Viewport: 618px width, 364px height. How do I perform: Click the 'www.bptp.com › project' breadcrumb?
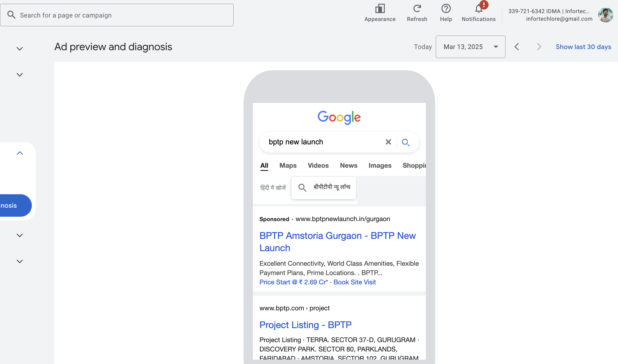click(294, 308)
